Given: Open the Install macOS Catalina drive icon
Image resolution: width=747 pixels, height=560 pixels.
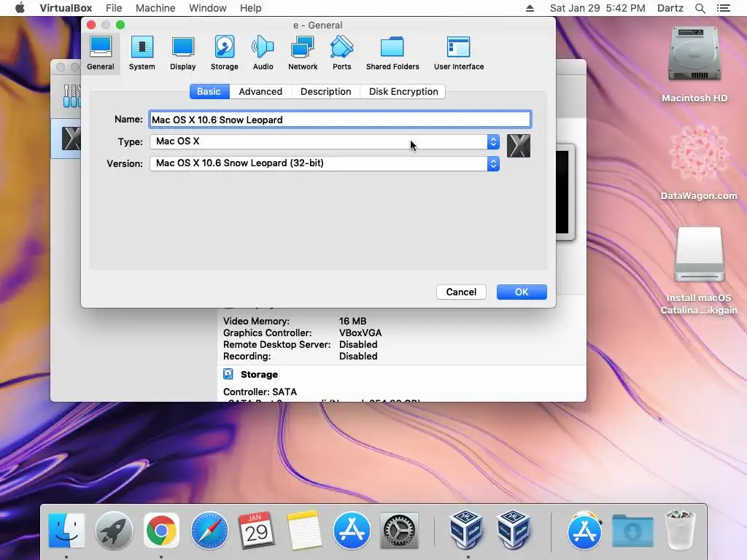Looking at the screenshot, I should click(x=698, y=271).
